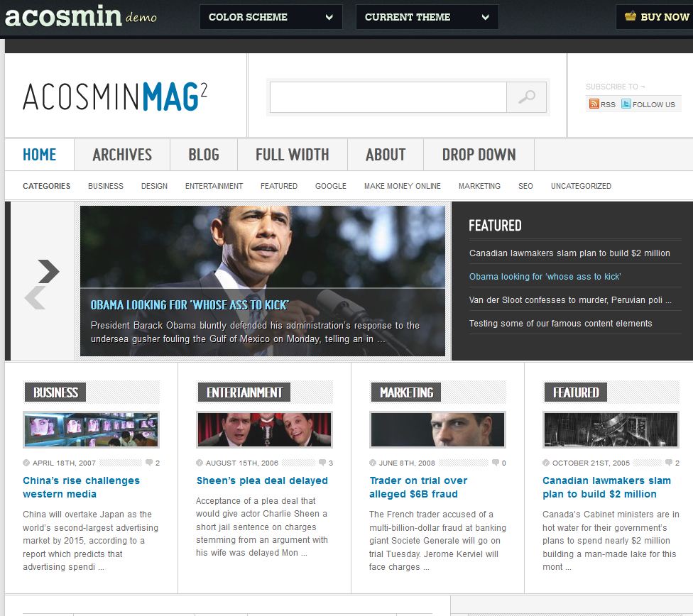Click the search magnifier icon button
693x616 pixels.
[526, 97]
